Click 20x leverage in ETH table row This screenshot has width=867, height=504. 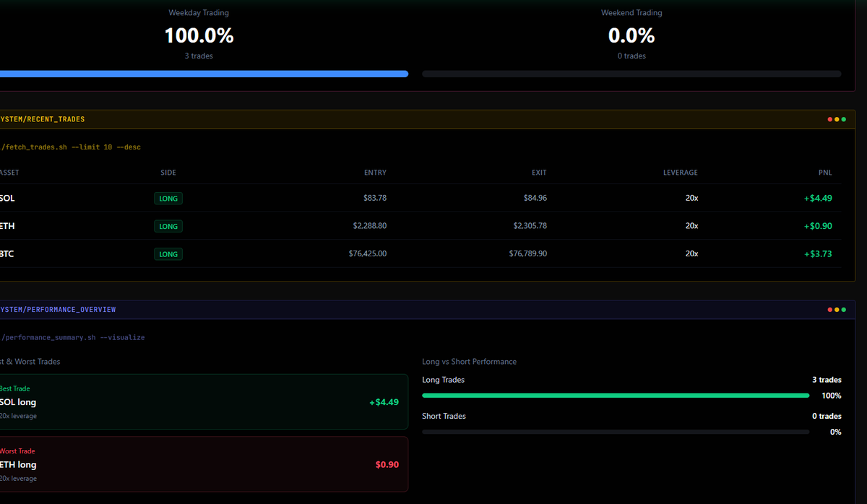(691, 226)
